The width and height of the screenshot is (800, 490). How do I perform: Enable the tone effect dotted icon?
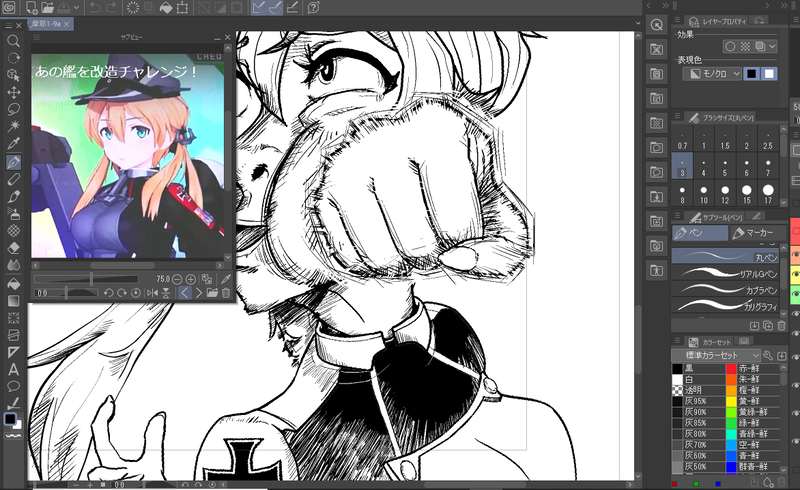(x=745, y=46)
